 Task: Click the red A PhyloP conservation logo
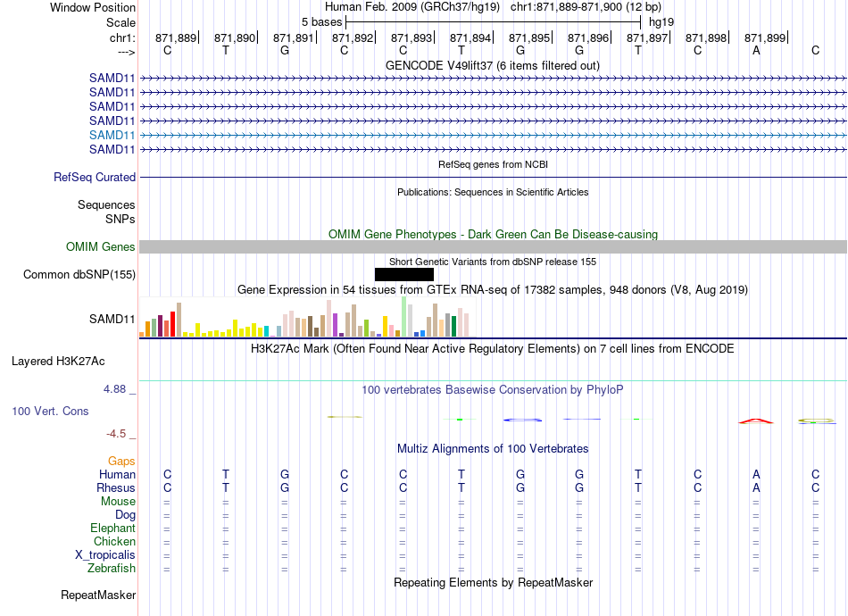point(756,420)
